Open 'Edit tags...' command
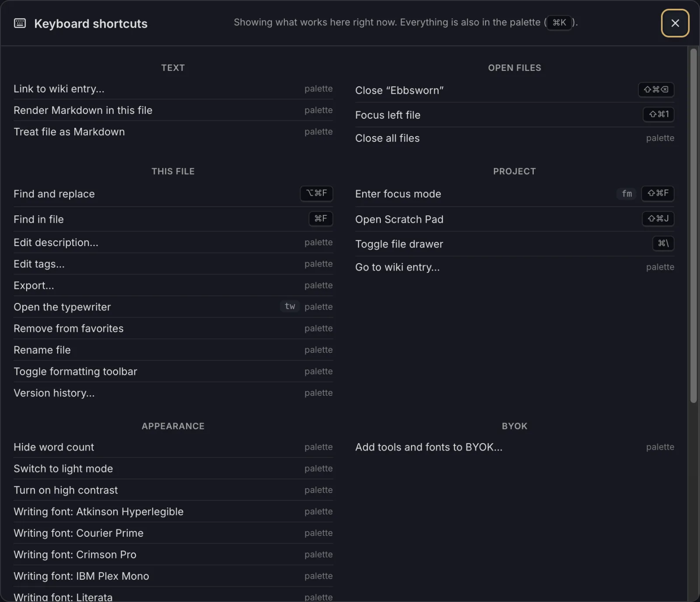Image resolution: width=700 pixels, height=602 pixels. click(173, 264)
